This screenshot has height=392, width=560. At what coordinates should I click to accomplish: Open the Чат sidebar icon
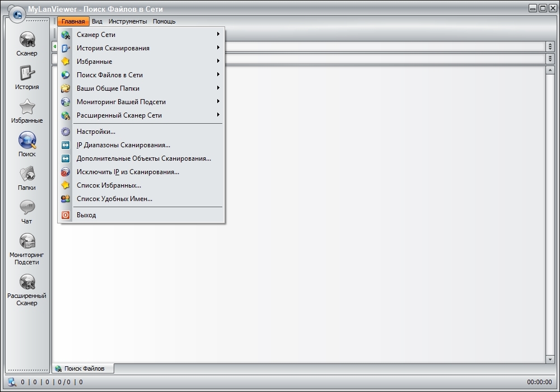point(27,207)
